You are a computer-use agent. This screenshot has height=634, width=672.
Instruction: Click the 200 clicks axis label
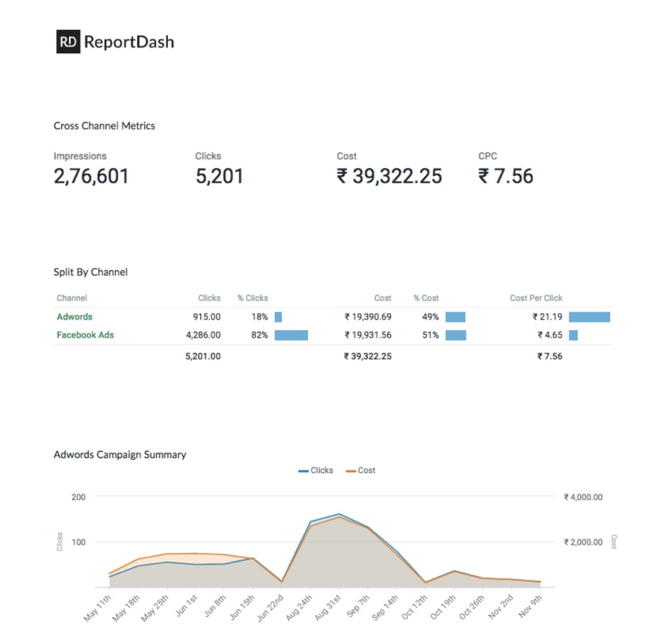[x=79, y=497]
